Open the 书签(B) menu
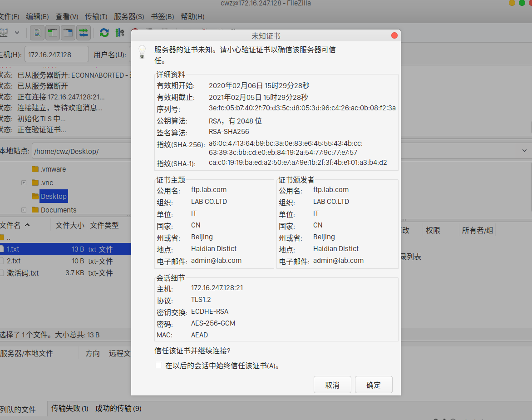Viewport: 532px width, 420px height. pos(163,17)
